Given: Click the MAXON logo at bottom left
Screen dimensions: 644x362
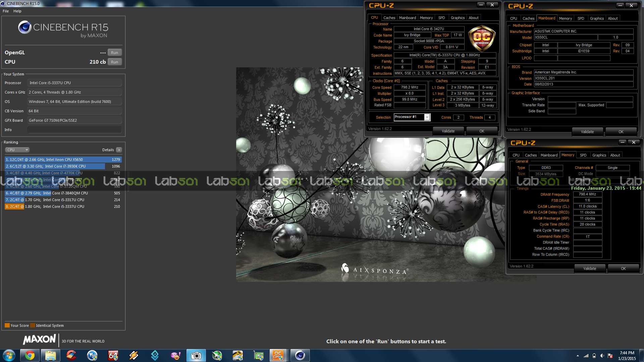Looking at the screenshot, I should coord(39,340).
